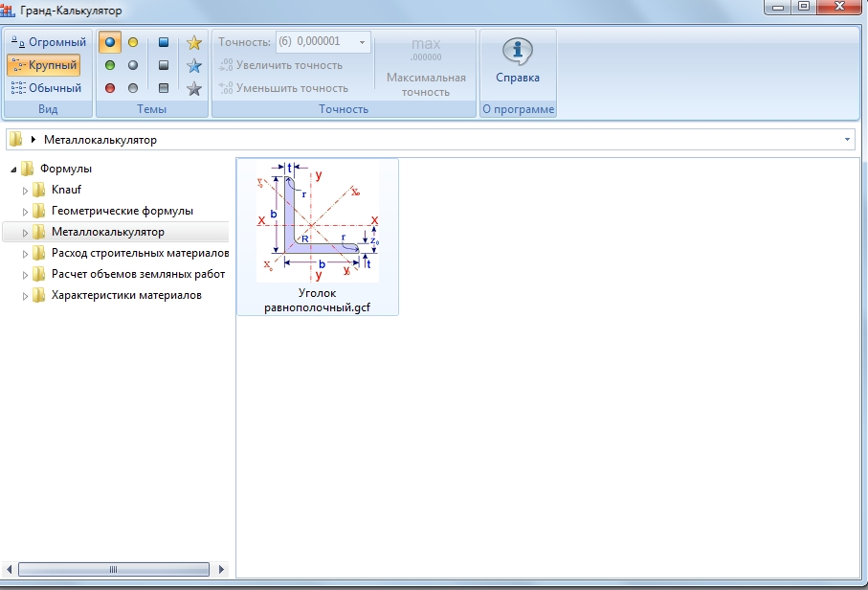Select the yellow round theme icon
The height and width of the screenshot is (590, 868).
point(133,43)
